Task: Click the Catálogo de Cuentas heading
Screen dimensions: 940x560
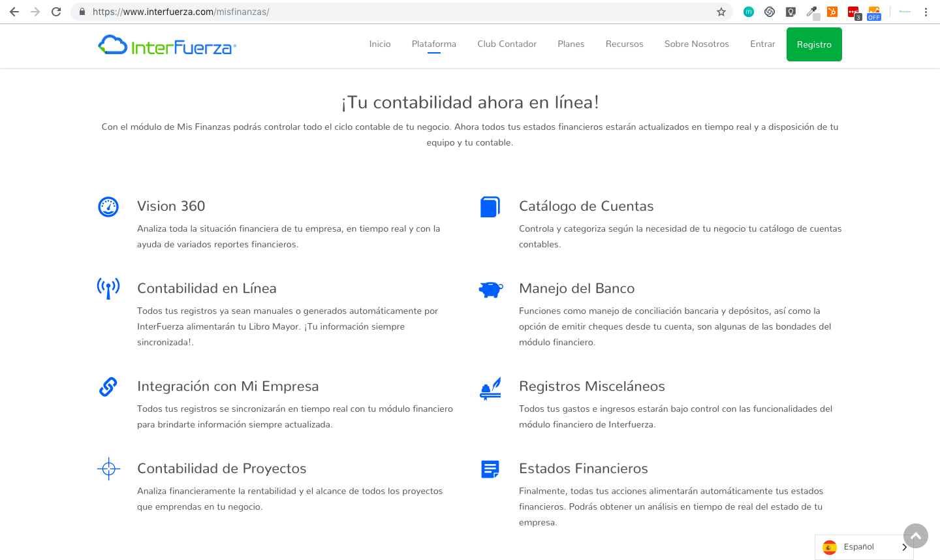Action: pyautogui.click(x=586, y=206)
